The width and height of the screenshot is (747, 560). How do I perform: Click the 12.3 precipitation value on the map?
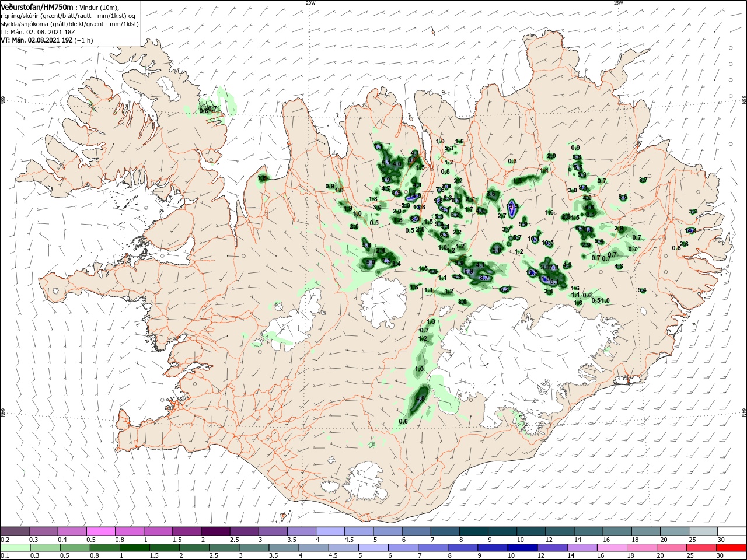pyautogui.click(x=532, y=272)
